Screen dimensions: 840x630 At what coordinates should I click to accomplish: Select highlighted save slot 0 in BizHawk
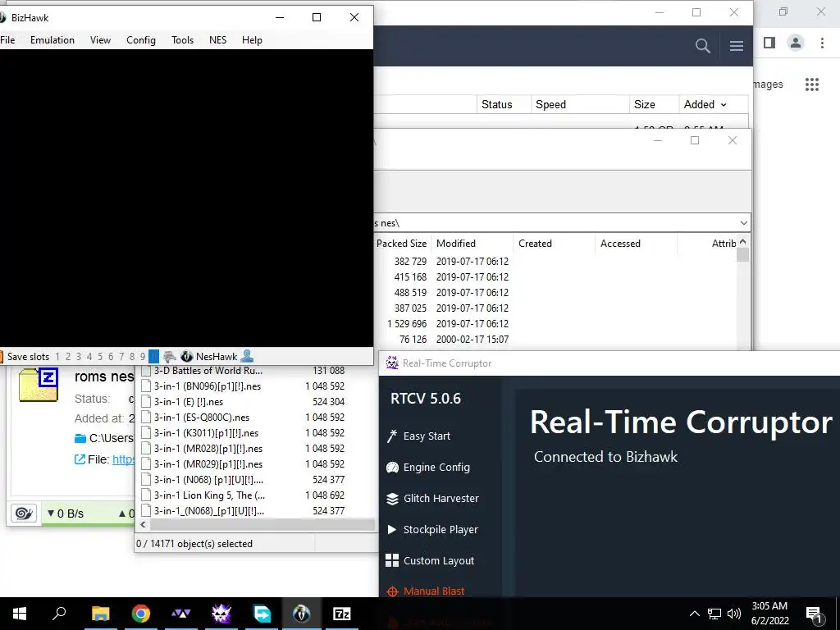(x=153, y=357)
